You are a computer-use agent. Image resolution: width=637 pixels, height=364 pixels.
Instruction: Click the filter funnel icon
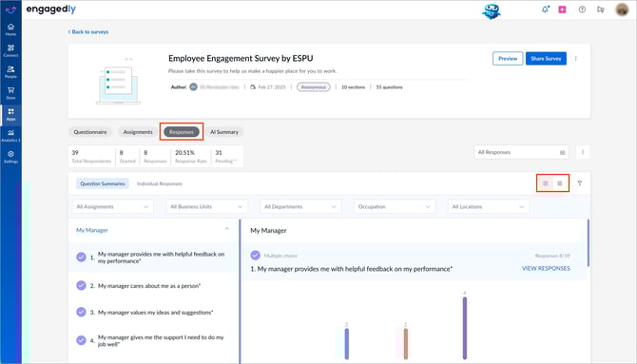(x=580, y=183)
